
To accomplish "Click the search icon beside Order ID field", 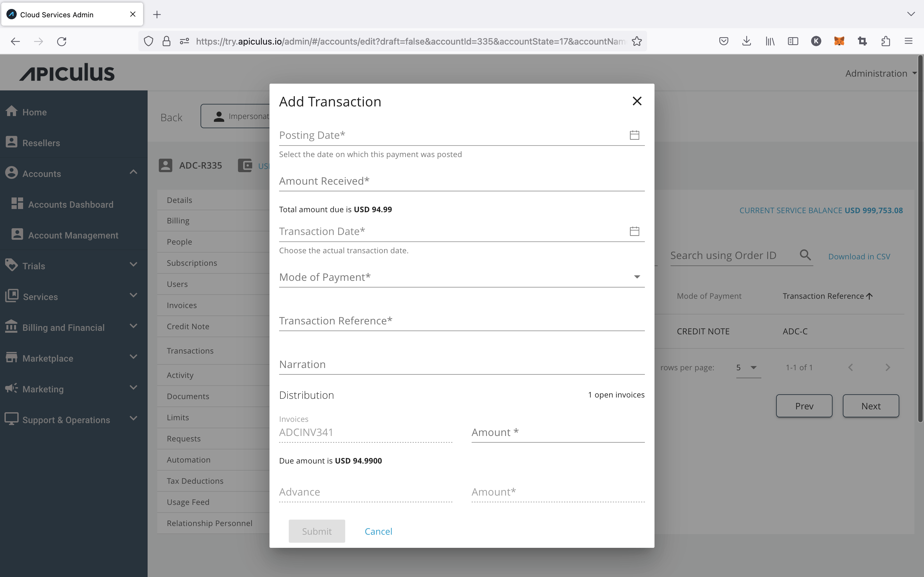I will click(x=805, y=255).
